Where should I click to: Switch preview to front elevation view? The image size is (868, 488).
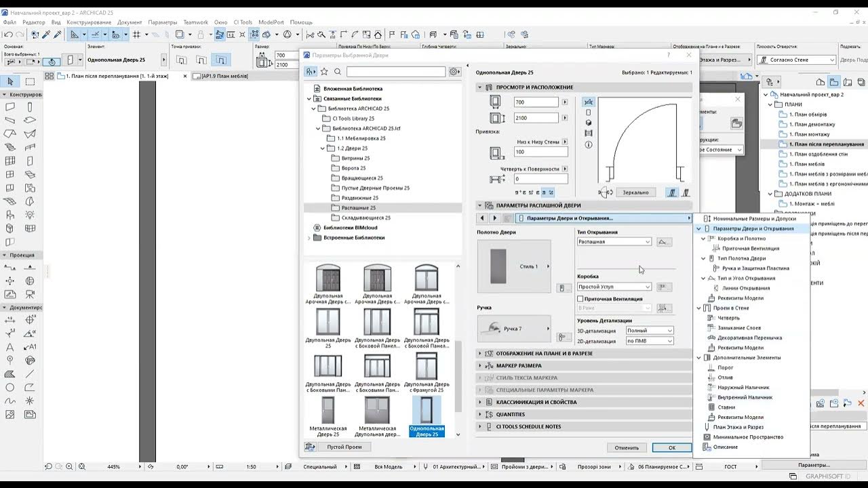click(x=588, y=113)
